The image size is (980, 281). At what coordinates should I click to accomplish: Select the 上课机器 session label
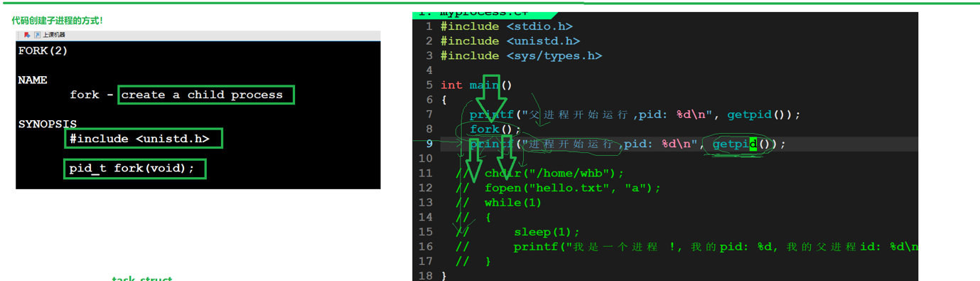pyautogui.click(x=53, y=35)
